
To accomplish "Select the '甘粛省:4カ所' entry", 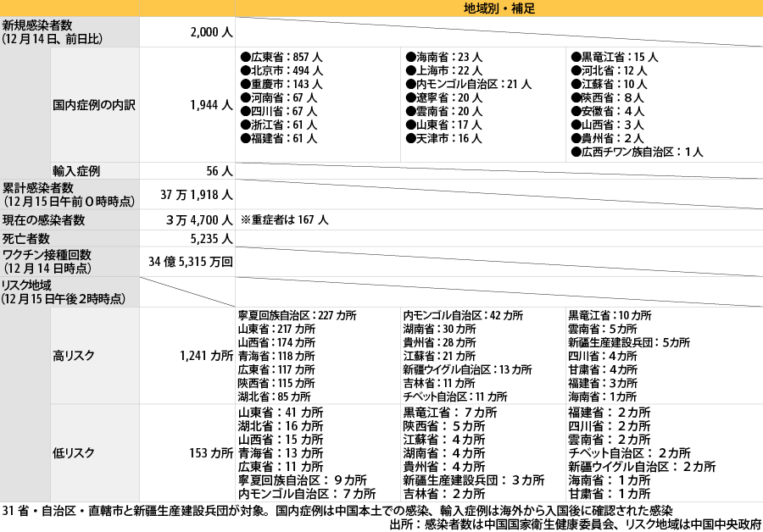I will point(603,370).
